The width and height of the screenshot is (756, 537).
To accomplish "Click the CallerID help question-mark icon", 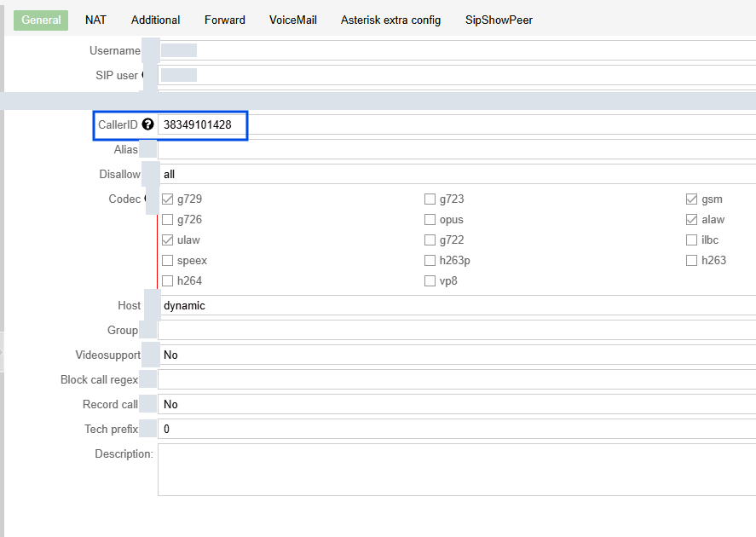I will coord(147,124).
